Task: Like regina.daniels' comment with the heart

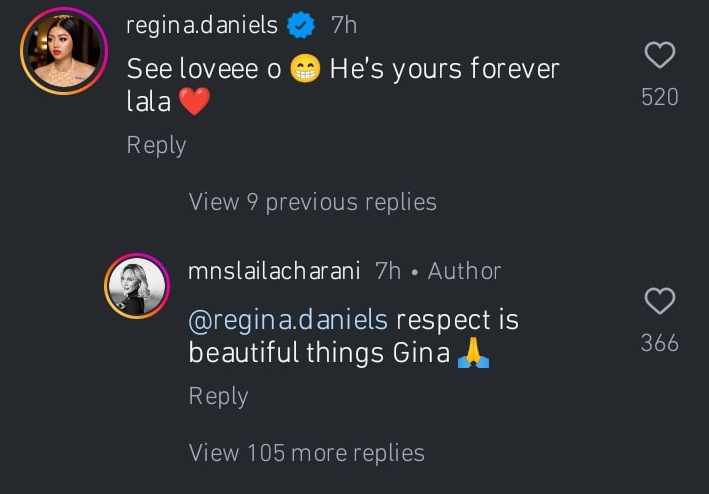Action: point(660,55)
